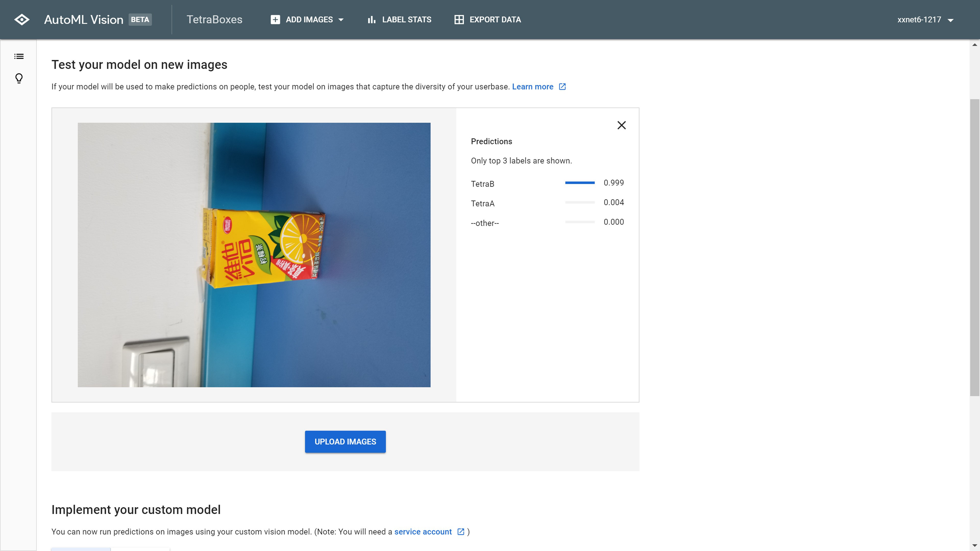Open the service account link
Screen dimensions: 980x551
(x=423, y=532)
